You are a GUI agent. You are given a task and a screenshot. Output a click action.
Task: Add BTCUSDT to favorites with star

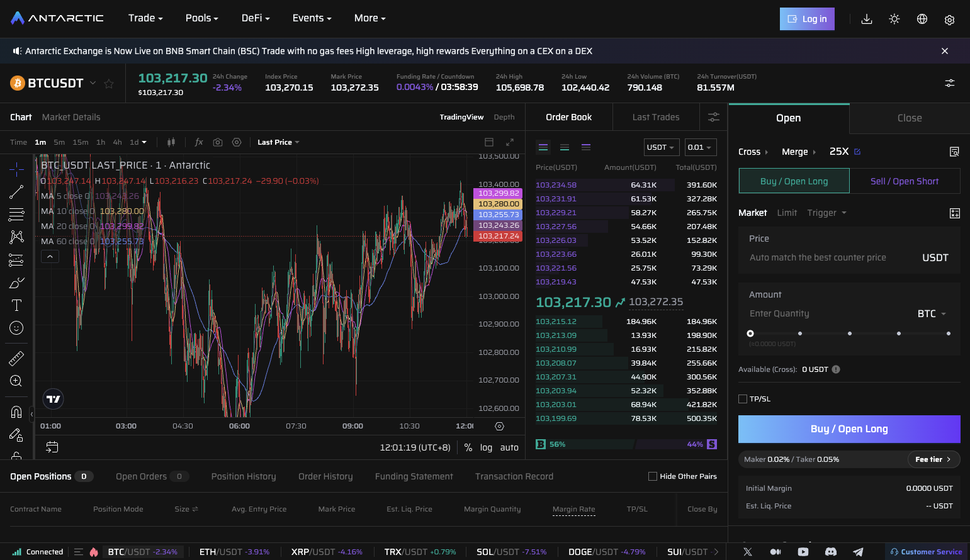[109, 83]
